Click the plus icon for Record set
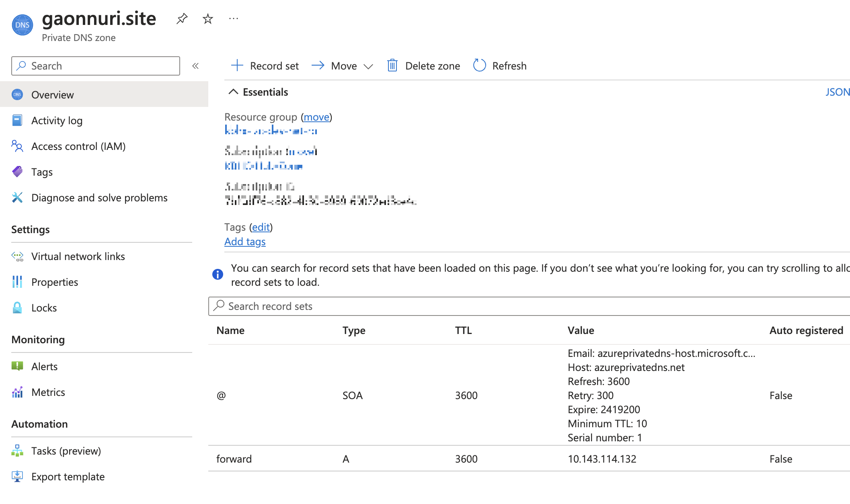The image size is (850, 504). click(237, 66)
